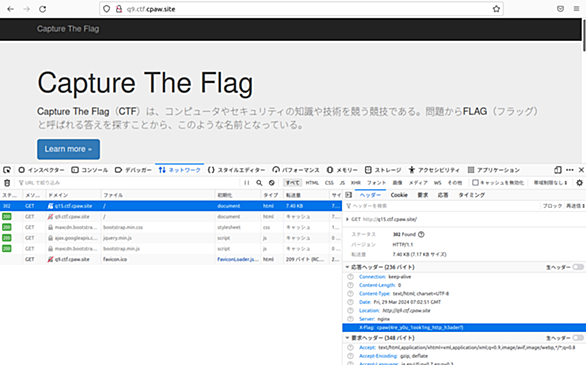The image size is (586, 365).
Task: Pause network recording with the pause icon
Action: 247,183
